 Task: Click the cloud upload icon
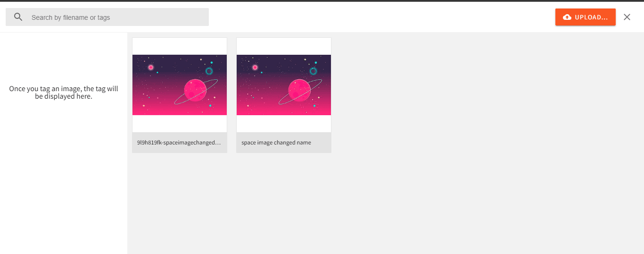pos(567,17)
